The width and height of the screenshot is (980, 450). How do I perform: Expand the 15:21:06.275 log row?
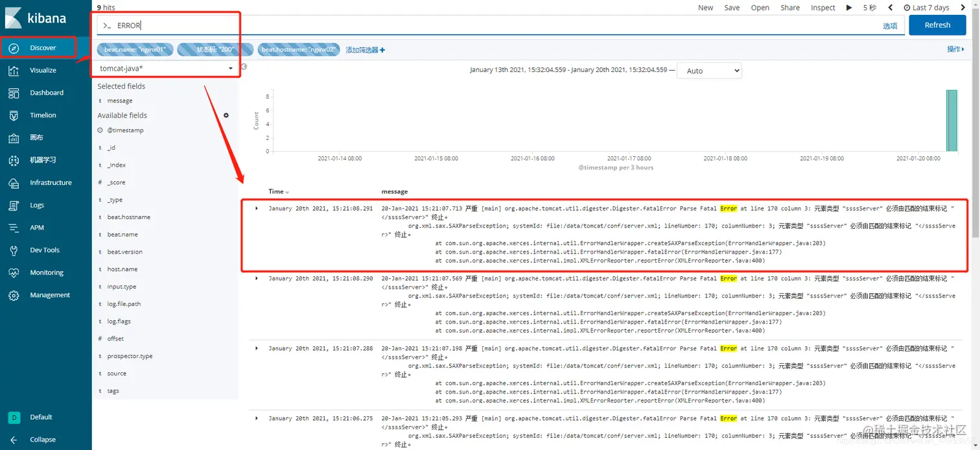257,418
